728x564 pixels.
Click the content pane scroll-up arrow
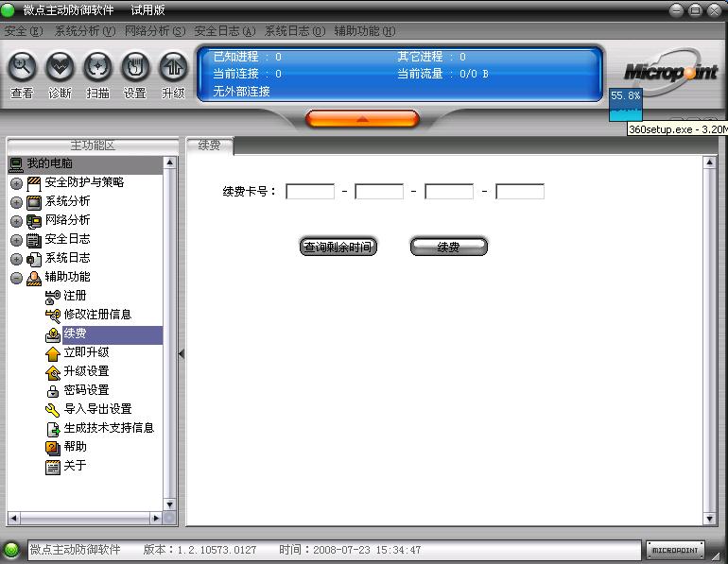(709, 162)
